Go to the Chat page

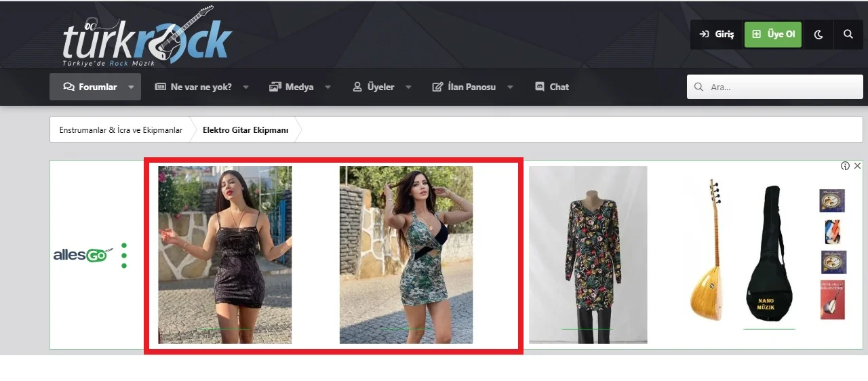tap(552, 87)
